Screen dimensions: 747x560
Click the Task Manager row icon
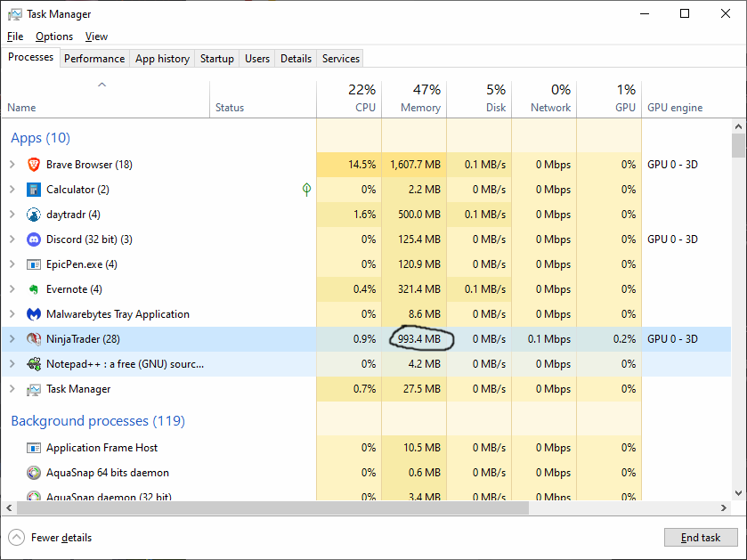33,390
